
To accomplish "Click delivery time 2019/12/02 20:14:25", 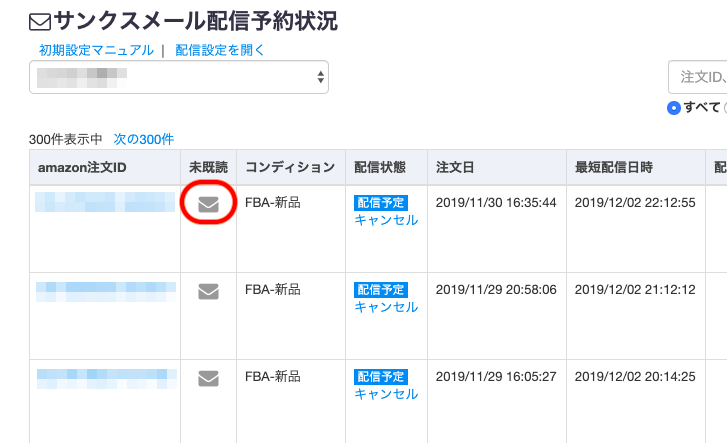I will 635,377.
